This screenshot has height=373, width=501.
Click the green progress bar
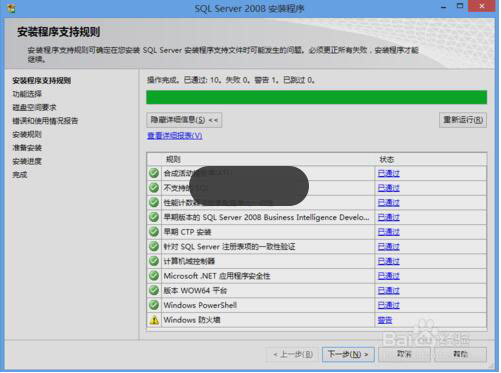click(317, 97)
